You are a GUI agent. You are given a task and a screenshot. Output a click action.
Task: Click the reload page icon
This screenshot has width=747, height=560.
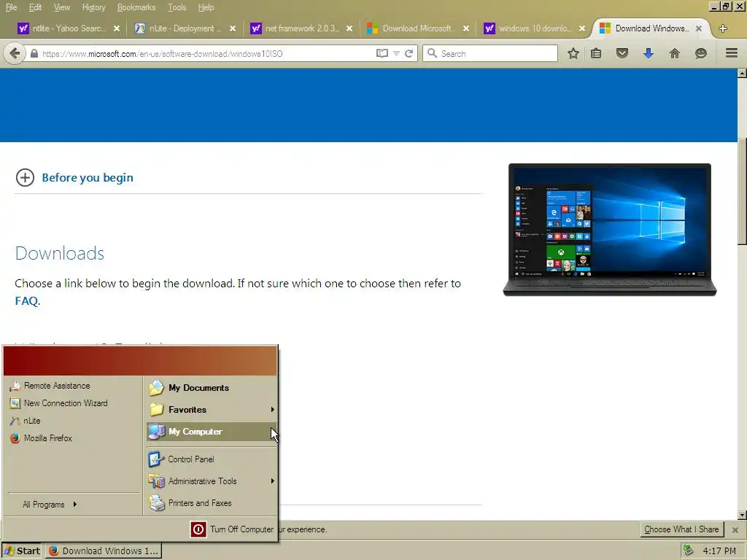[x=409, y=53]
